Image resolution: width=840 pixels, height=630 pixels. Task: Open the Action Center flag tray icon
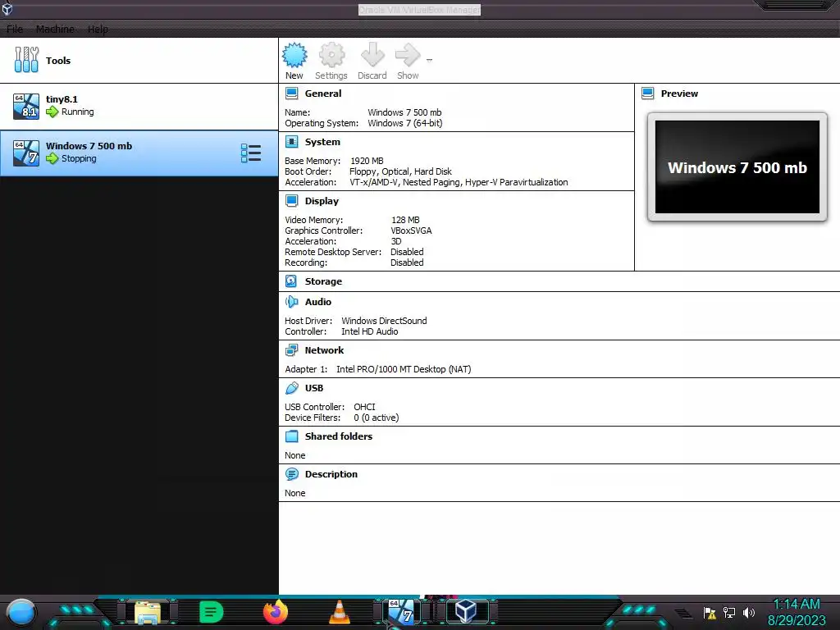[x=710, y=612]
